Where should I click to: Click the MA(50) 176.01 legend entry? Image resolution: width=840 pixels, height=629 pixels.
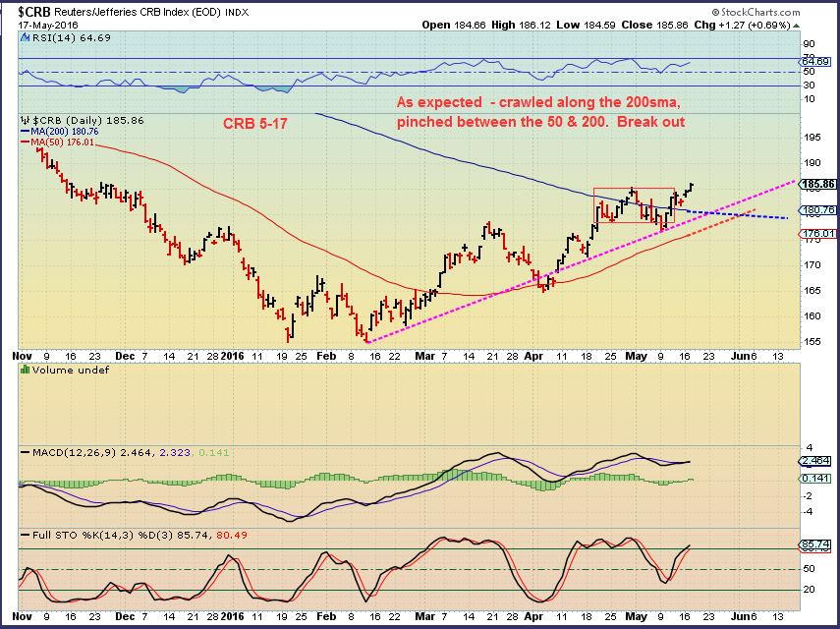pos(57,142)
